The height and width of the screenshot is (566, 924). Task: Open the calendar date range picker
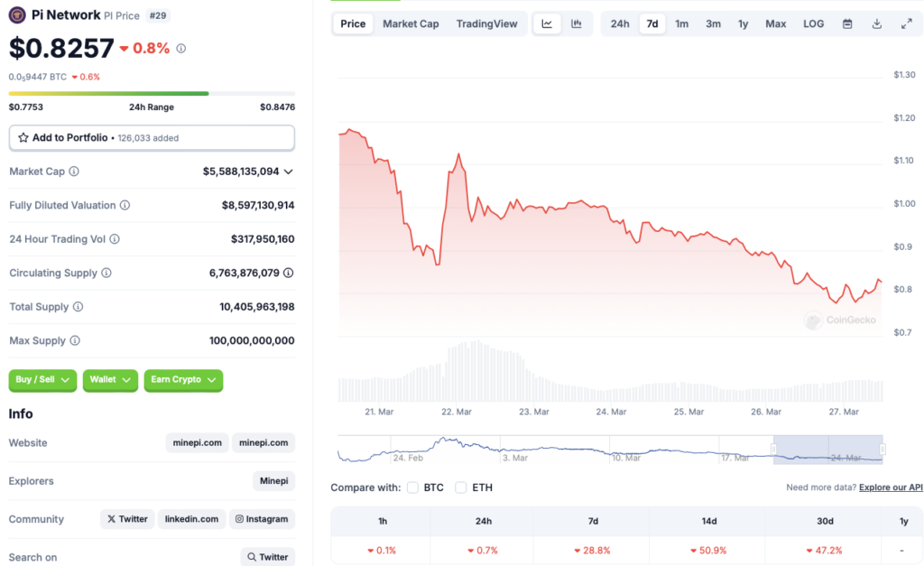(847, 23)
